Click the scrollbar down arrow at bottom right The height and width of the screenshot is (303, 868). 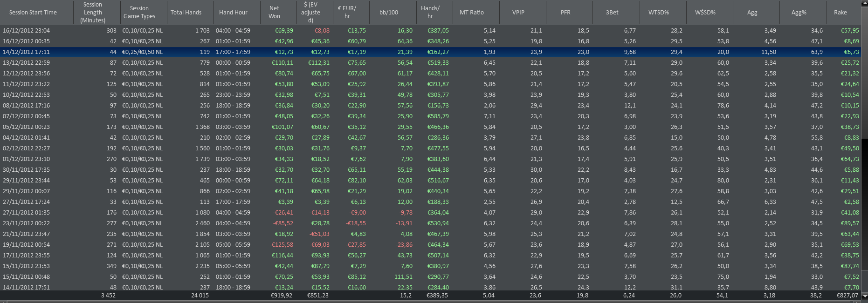[x=865, y=296]
